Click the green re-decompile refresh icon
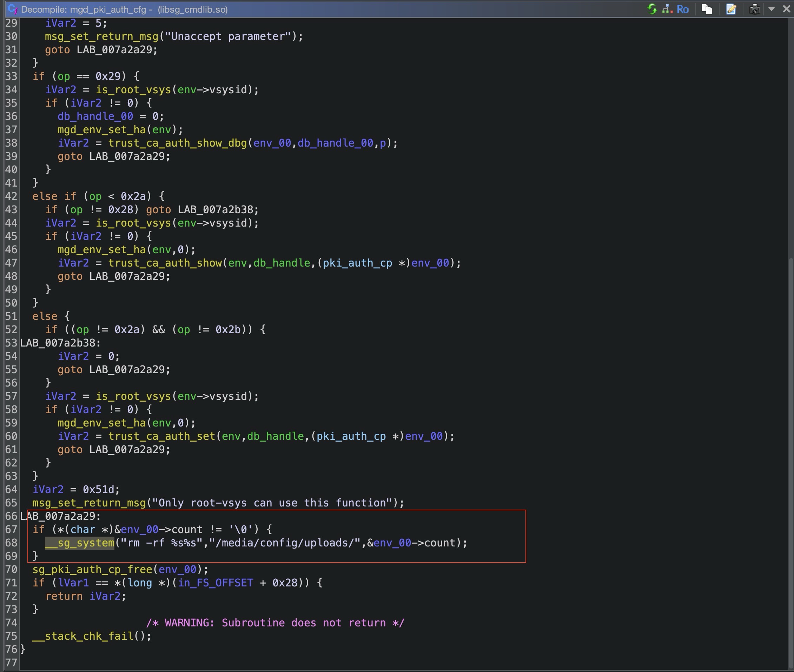The image size is (794, 672). pyautogui.click(x=652, y=9)
